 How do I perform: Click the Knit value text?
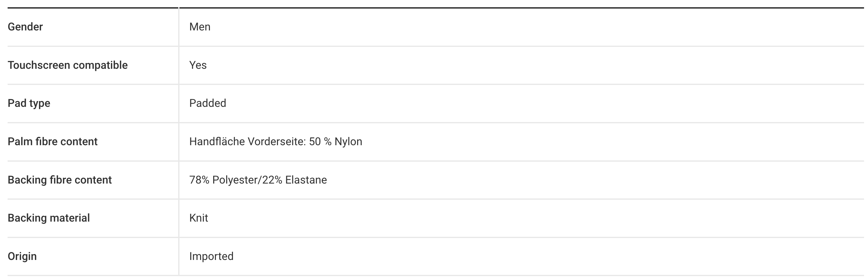199,218
